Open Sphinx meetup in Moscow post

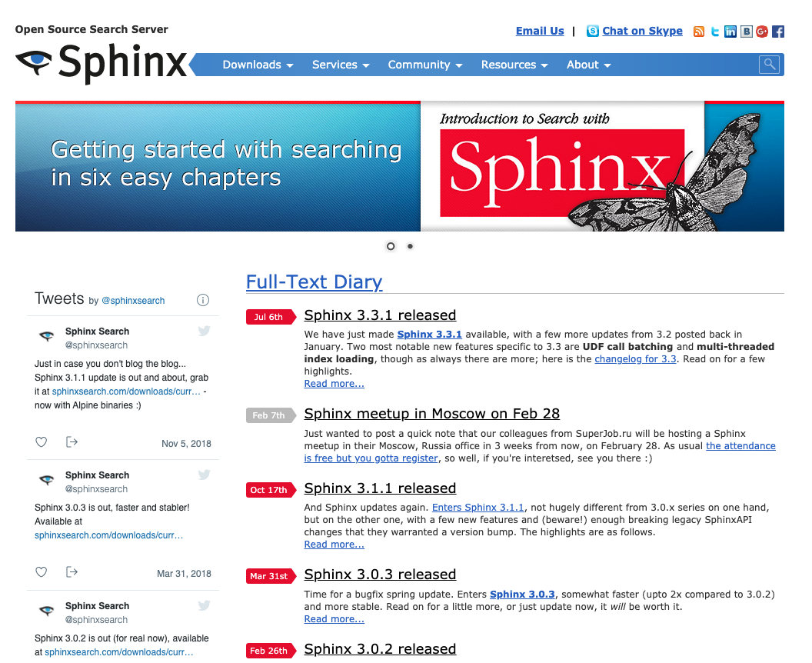(x=432, y=413)
